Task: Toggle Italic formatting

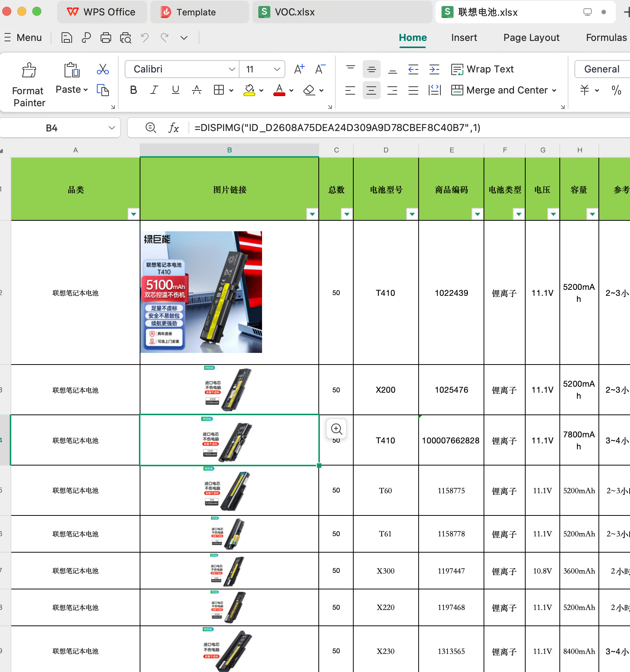Action: point(154,90)
